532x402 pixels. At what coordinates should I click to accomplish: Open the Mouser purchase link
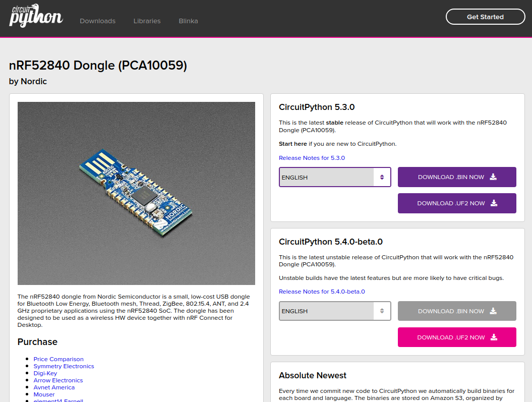coord(44,394)
